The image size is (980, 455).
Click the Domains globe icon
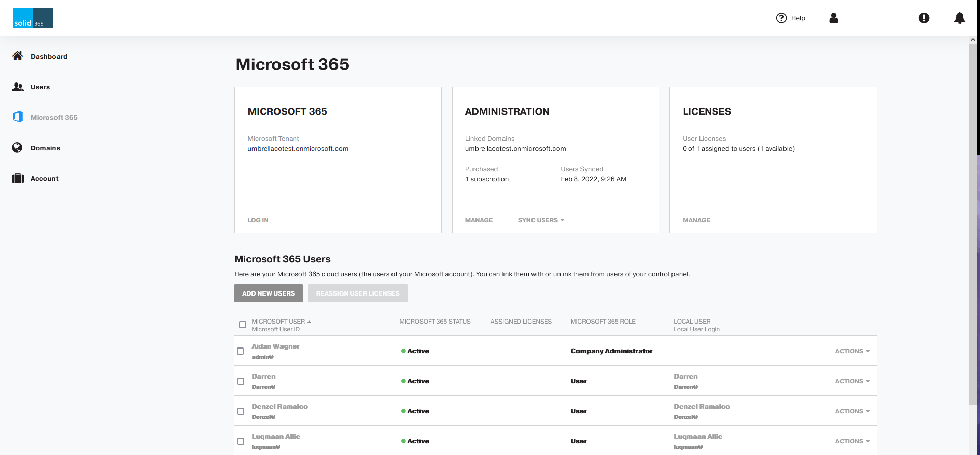tap(17, 148)
